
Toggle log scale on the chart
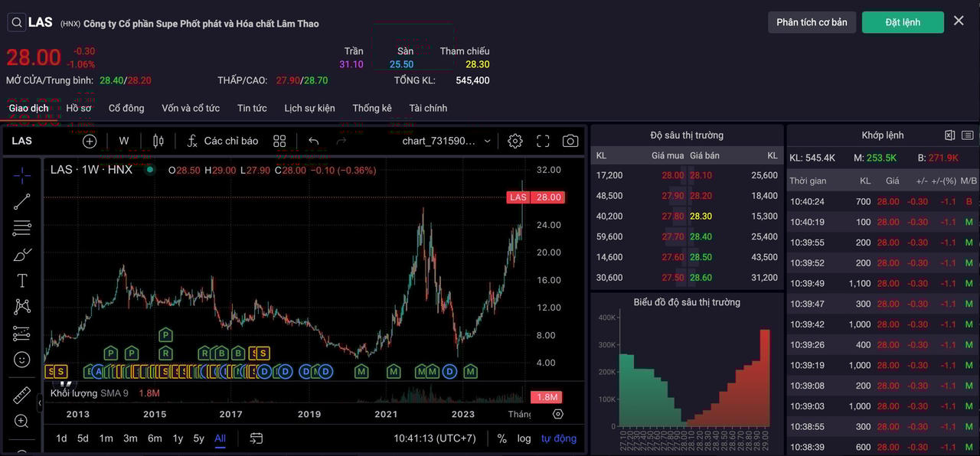point(524,438)
